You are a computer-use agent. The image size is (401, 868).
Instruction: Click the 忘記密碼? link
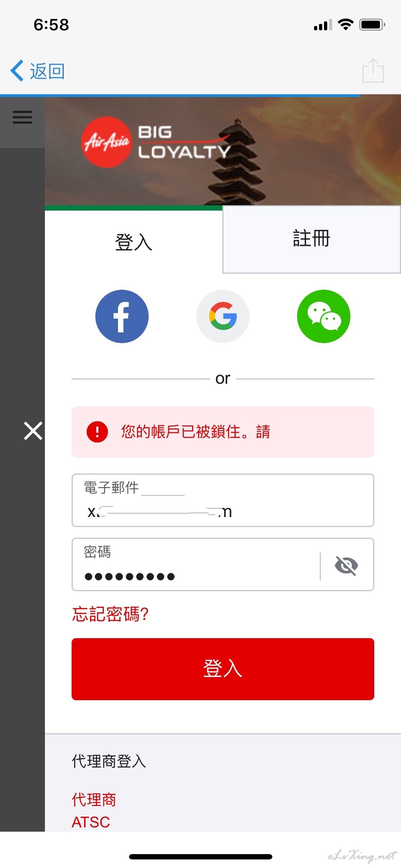click(110, 614)
